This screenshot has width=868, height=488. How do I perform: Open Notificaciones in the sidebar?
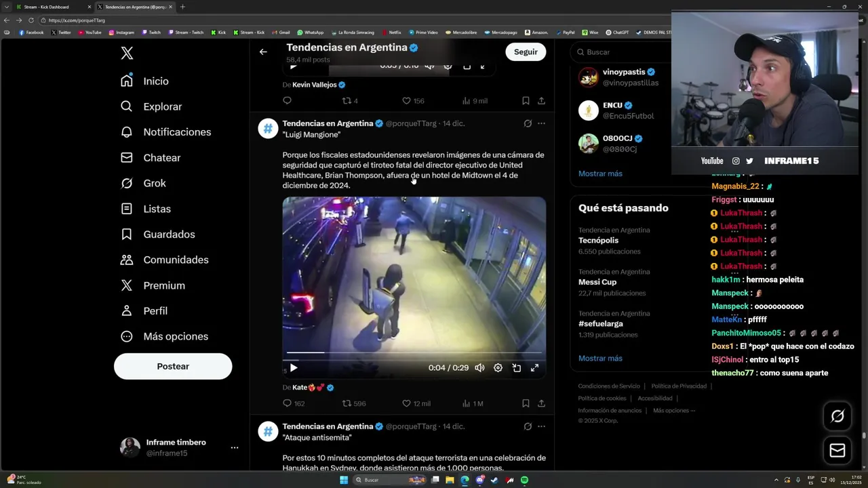click(x=165, y=132)
